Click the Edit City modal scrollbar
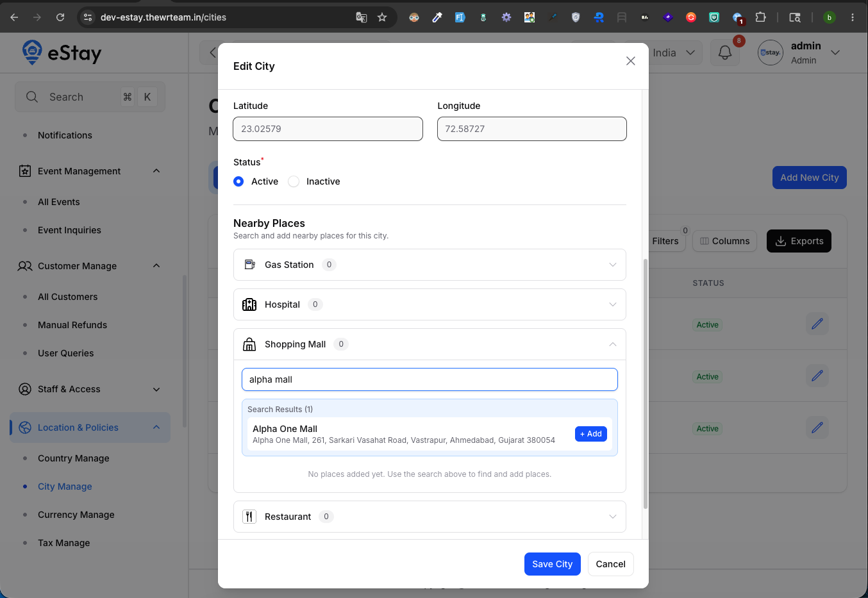 click(646, 383)
